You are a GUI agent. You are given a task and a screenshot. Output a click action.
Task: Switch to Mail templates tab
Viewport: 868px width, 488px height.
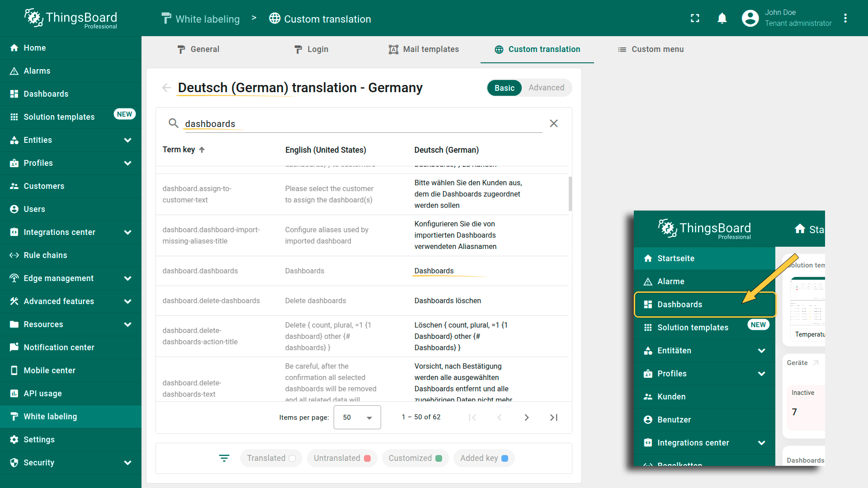click(424, 49)
